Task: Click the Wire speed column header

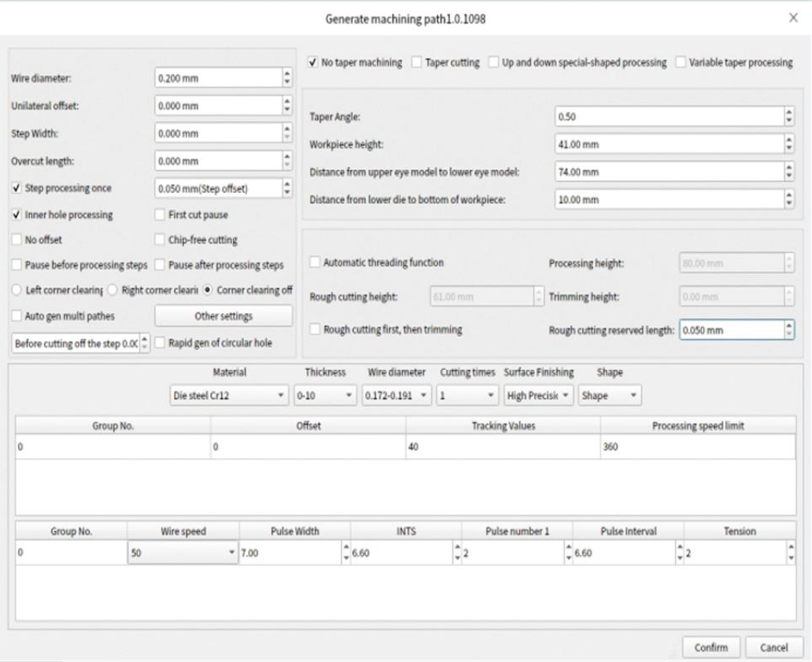Action: pos(183,531)
